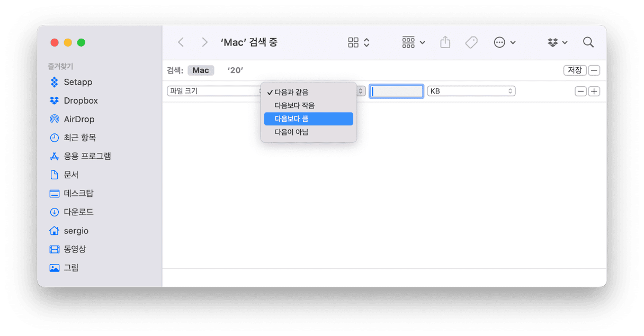Viewport: 644px width, 336px height.
Task: Click the search magnifier icon
Action: point(588,42)
